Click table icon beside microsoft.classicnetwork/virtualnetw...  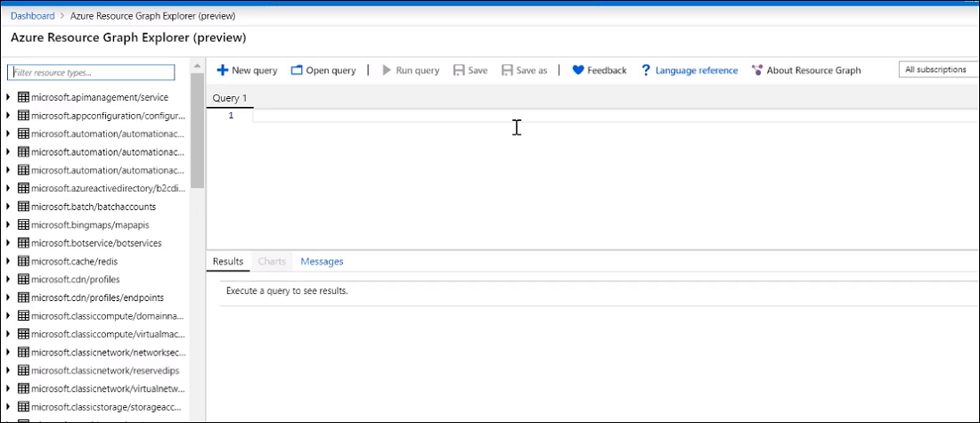tap(24, 388)
